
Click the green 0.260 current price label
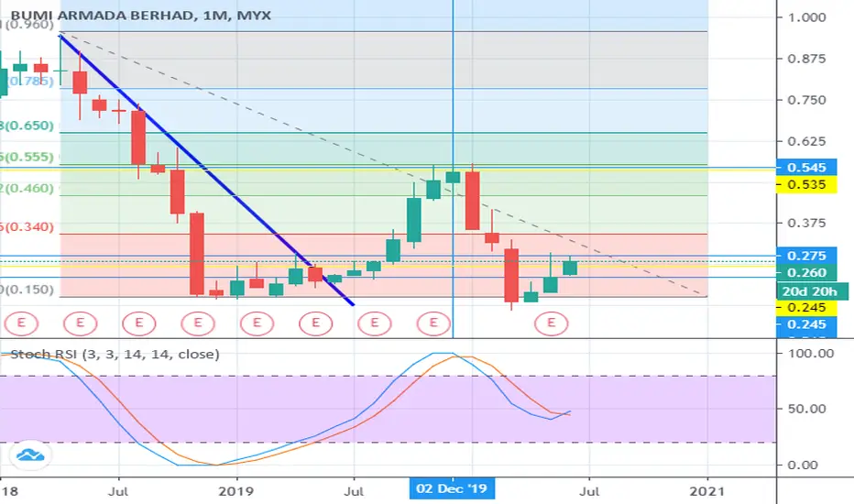click(806, 272)
